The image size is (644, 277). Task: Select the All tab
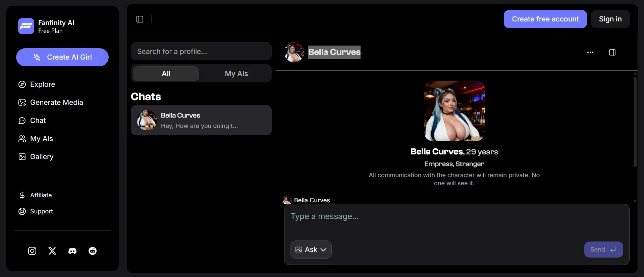tap(166, 74)
